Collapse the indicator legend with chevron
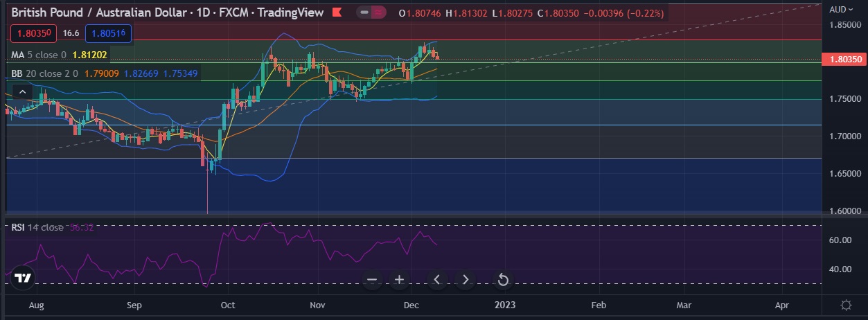Screen dimensions: 868x320 point(21,91)
